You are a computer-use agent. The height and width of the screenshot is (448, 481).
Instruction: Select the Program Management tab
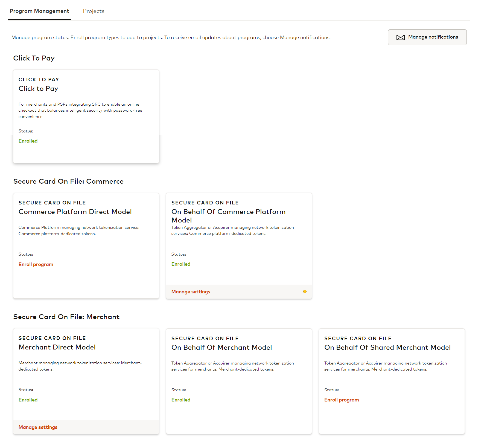click(39, 11)
